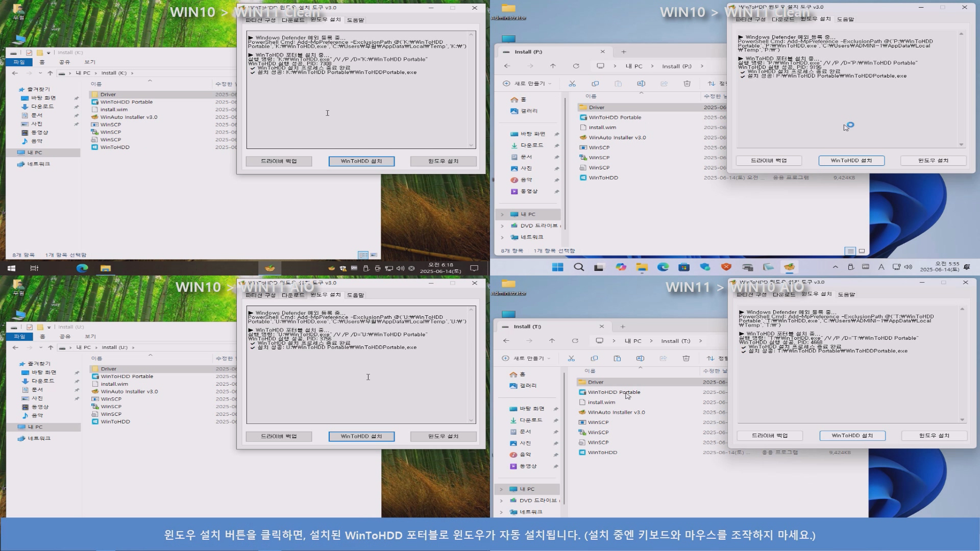The image size is (980, 551).
Task: Switch Install (P:) explorer to details view
Action: tap(850, 251)
